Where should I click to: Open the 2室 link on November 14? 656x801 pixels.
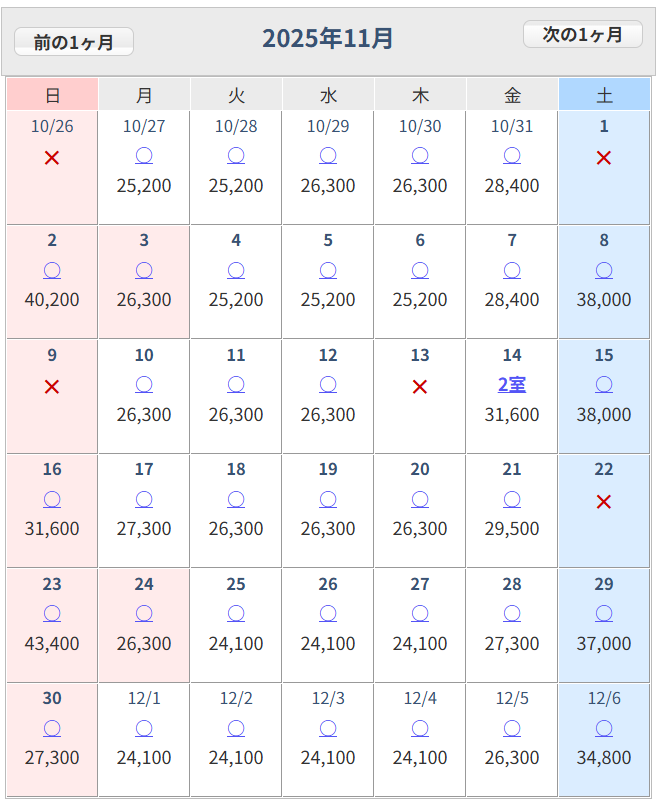pos(512,384)
